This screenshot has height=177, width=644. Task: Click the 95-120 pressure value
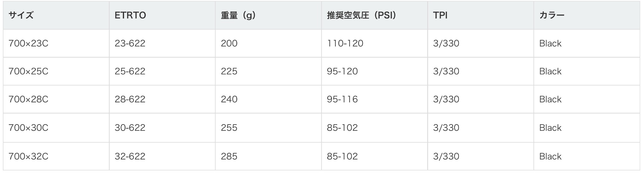pos(342,71)
